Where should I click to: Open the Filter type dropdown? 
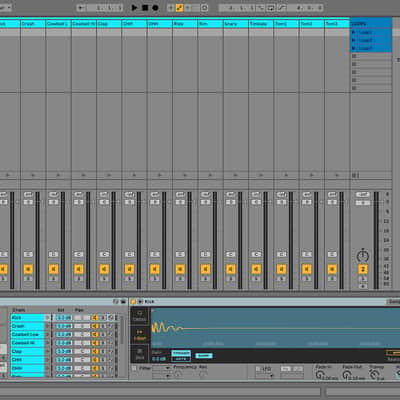(161, 368)
